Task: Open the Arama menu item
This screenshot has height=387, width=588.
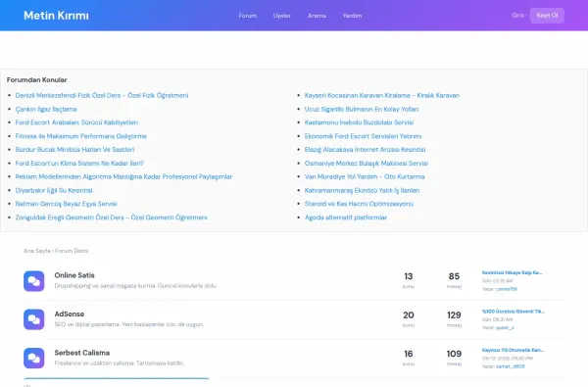Action: tap(317, 16)
